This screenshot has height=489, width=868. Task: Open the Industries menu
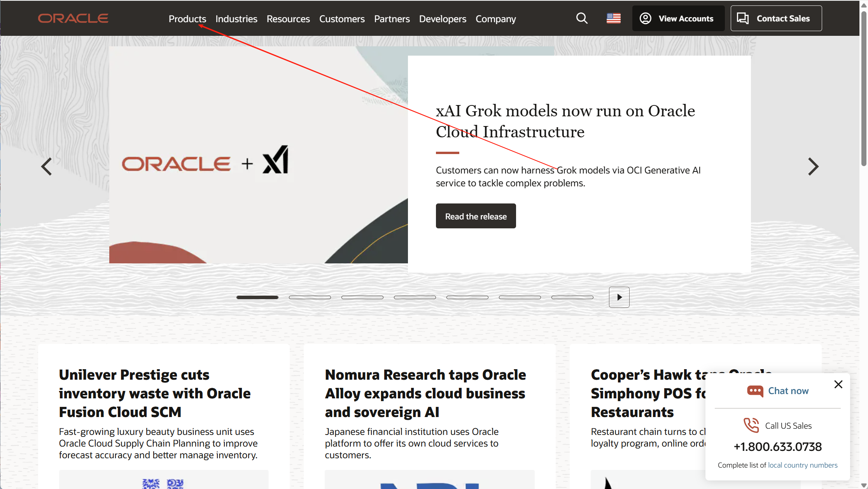(x=236, y=19)
